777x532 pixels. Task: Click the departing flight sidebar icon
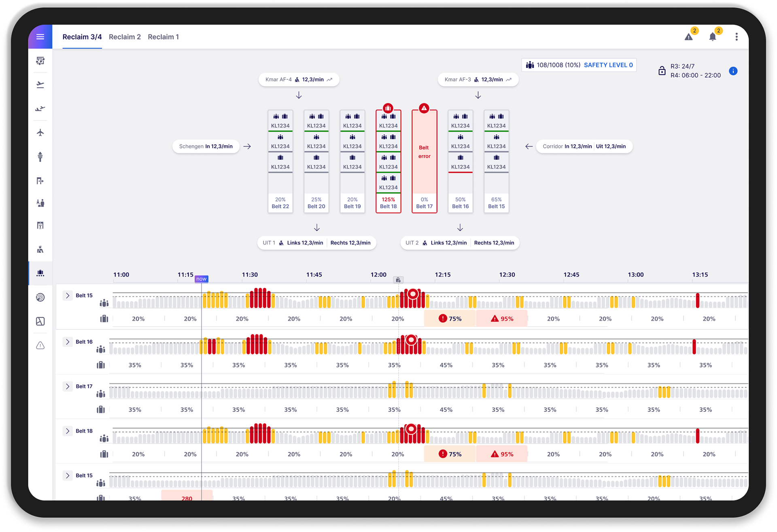pos(40,85)
